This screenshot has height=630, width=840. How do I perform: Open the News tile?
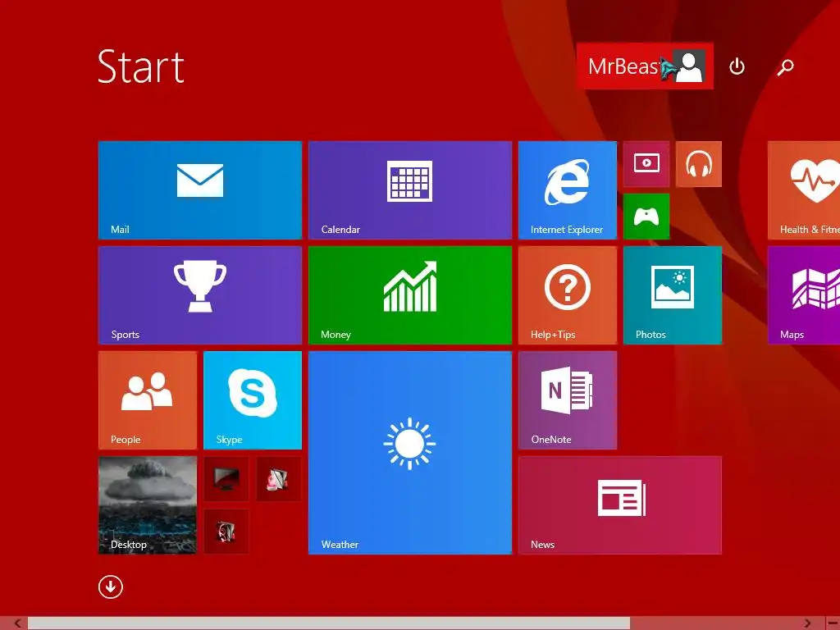click(x=620, y=505)
